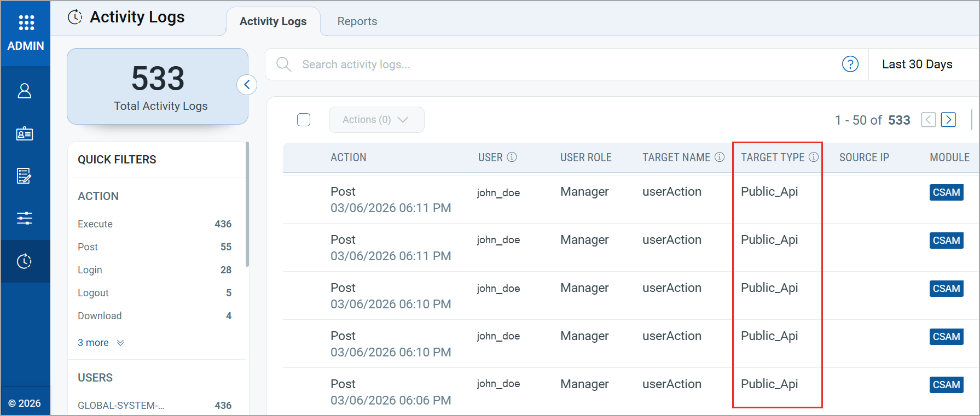
Task: Click the search help question mark icon
Action: [850, 65]
